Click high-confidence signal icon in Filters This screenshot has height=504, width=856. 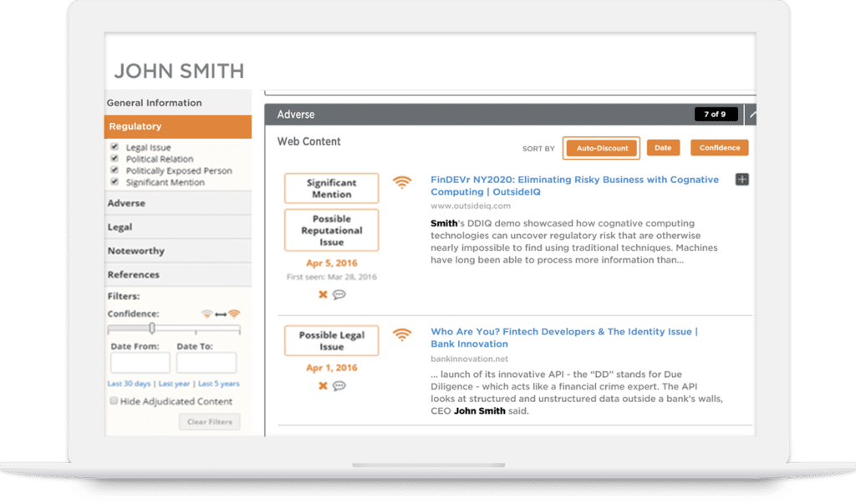tap(234, 314)
